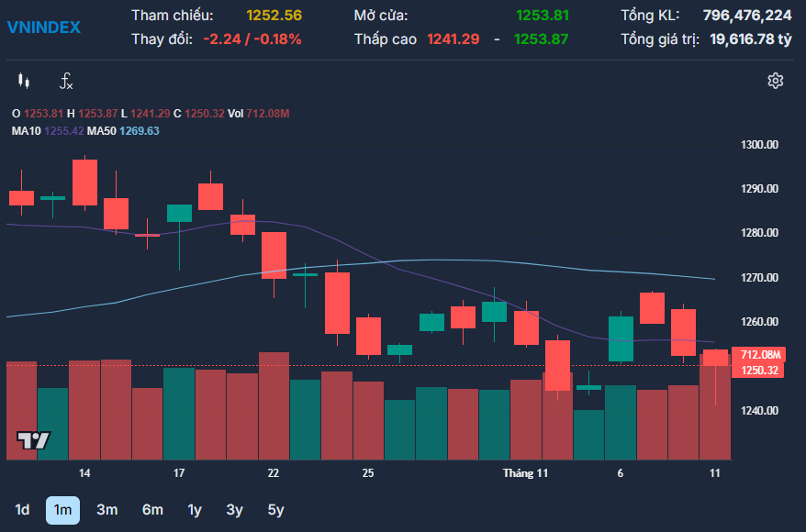806x532 pixels.
Task: Select the 1m timeframe
Action: pyautogui.click(x=62, y=510)
